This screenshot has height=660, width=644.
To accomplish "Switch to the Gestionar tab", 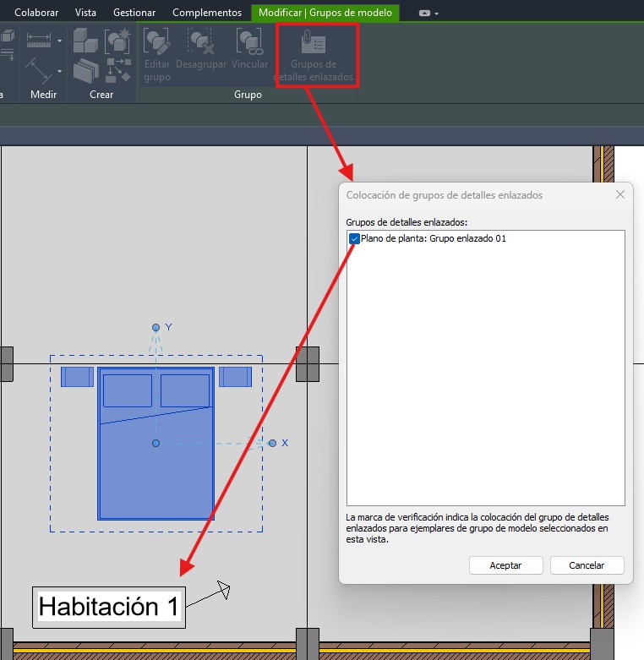I will coord(134,13).
